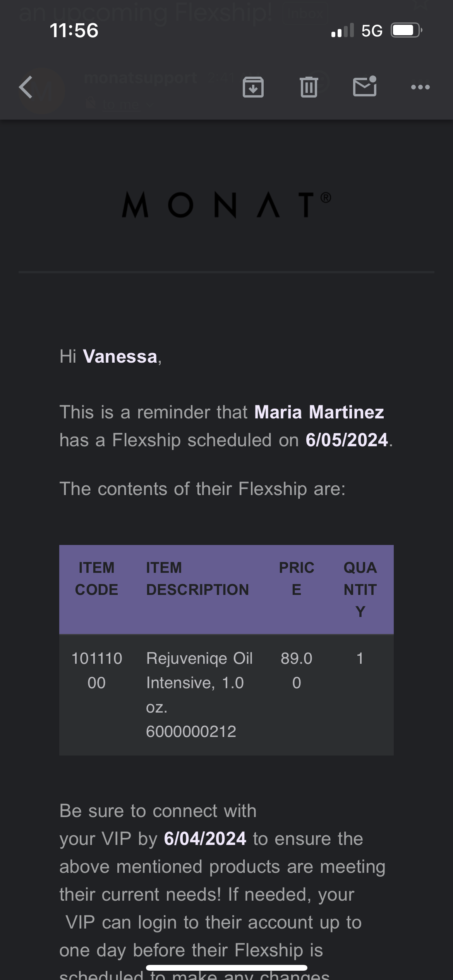This screenshot has width=453, height=980.
Task: Archive this email with the archive icon
Action: pyautogui.click(x=253, y=87)
